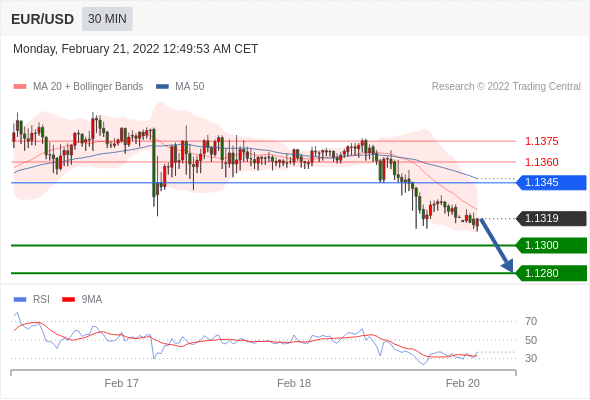Toggle the 9MA legend label
Image resolution: width=590 pixels, height=400 pixels.
(92, 300)
